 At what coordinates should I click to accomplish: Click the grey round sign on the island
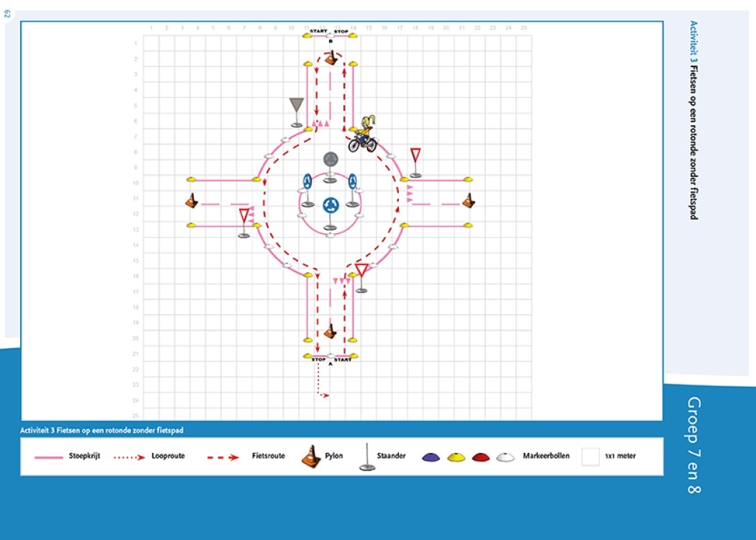[x=330, y=167]
